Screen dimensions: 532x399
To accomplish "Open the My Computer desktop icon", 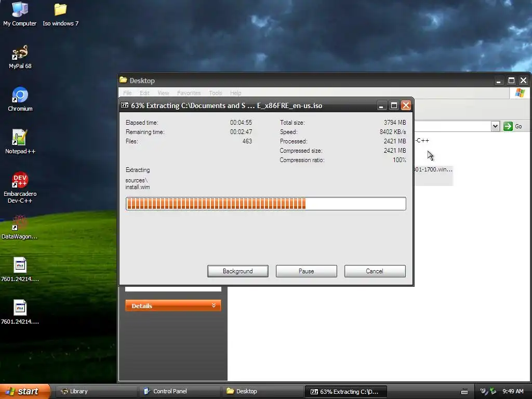I will 20,14.
